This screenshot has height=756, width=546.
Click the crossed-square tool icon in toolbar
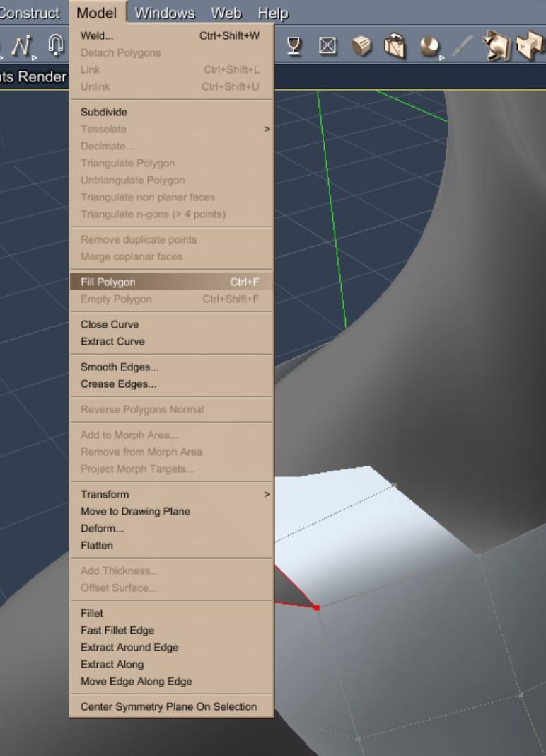[x=327, y=46]
